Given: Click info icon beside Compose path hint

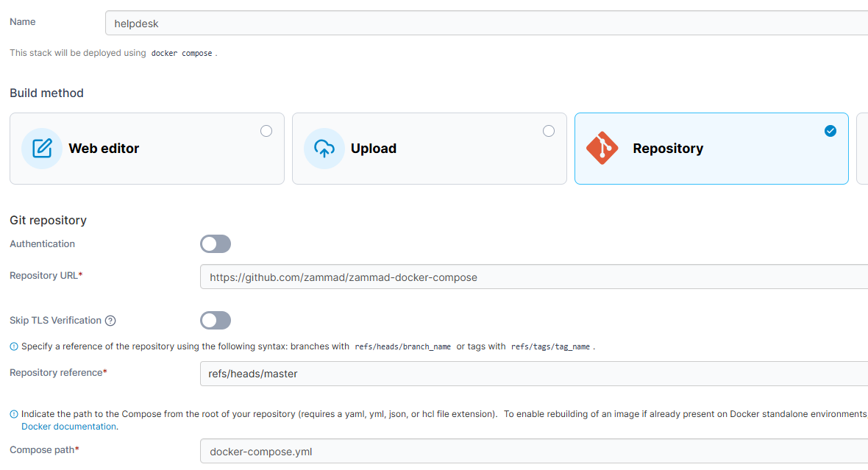Looking at the screenshot, I should pyautogui.click(x=14, y=414).
